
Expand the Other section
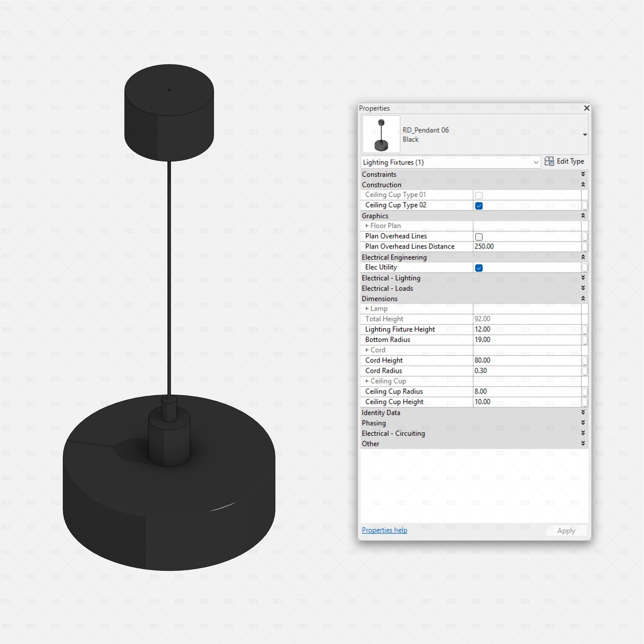pos(583,443)
